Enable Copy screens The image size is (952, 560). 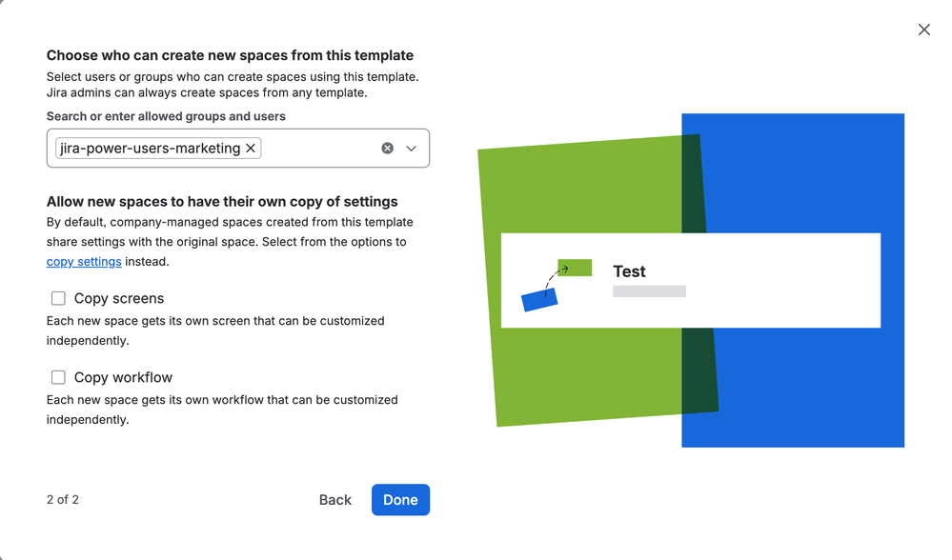pos(58,298)
